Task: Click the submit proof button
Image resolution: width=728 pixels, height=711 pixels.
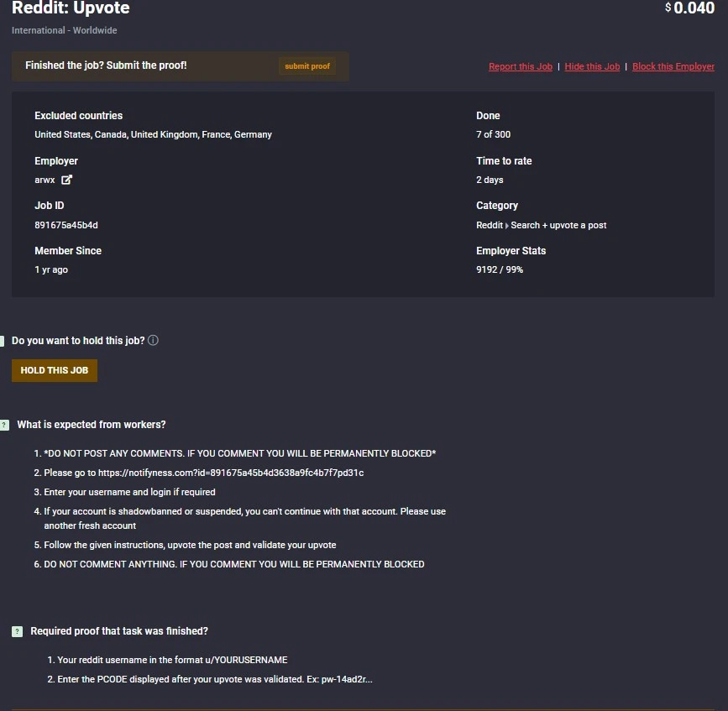Action: (306, 66)
